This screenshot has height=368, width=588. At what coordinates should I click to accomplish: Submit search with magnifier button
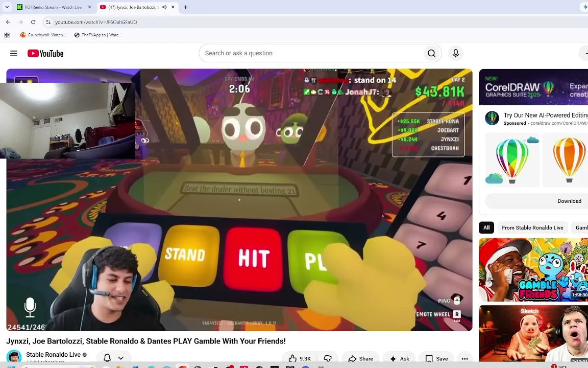coord(432,53)
